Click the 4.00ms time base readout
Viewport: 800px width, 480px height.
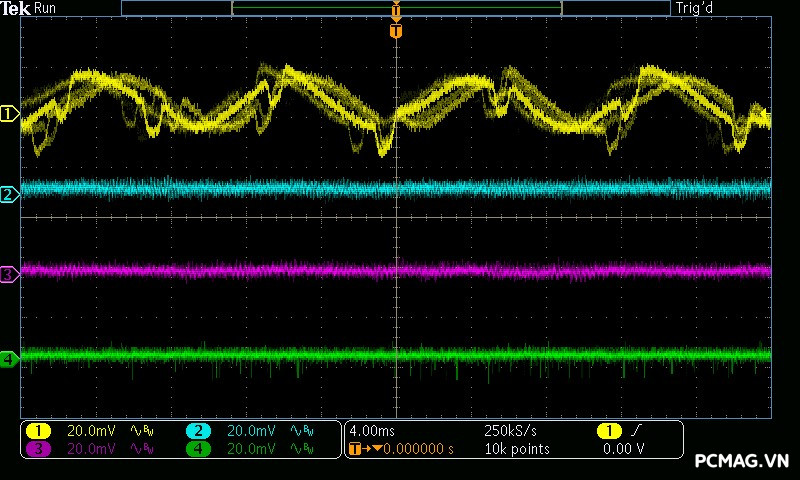pyautogui.click(x=372, y=431)
